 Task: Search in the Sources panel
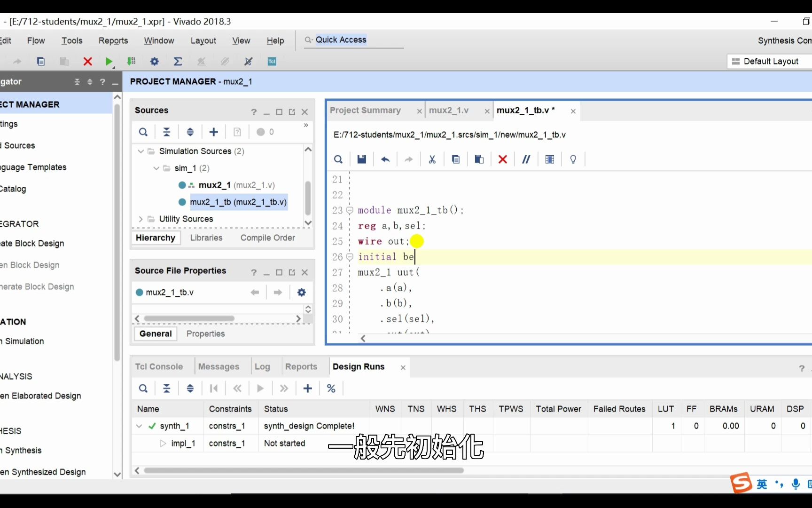click(x=143, y=132)
